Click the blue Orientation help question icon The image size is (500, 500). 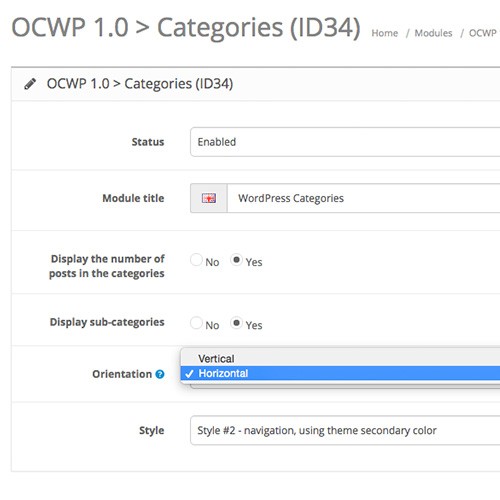[x=160, y=374]
